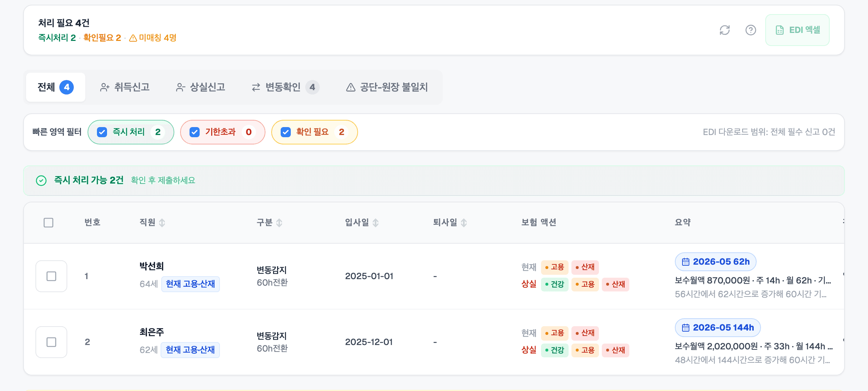Click the 확인필요 2 summary text

(102, 38)
